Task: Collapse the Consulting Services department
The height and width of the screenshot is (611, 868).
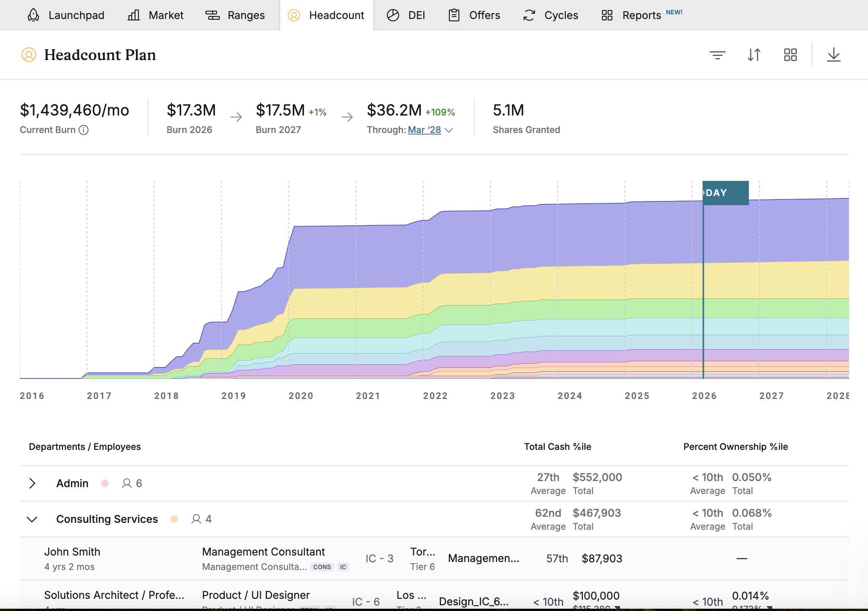Action: tap(32, 519)
